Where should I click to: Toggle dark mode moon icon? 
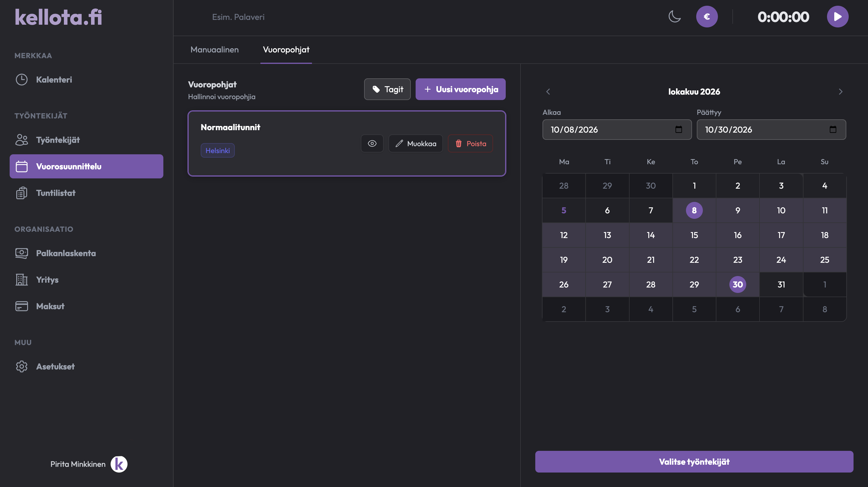coord(674,17)
